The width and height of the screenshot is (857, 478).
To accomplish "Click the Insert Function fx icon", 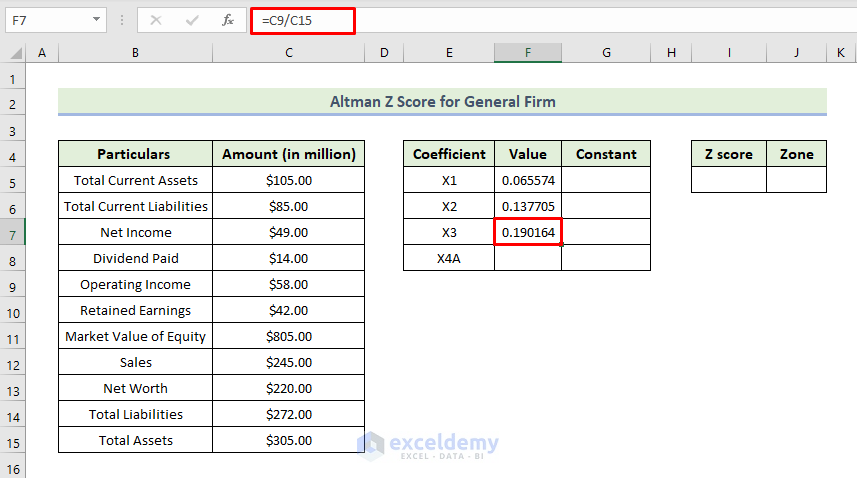I will pyautogui.click(x=228, y=20).
